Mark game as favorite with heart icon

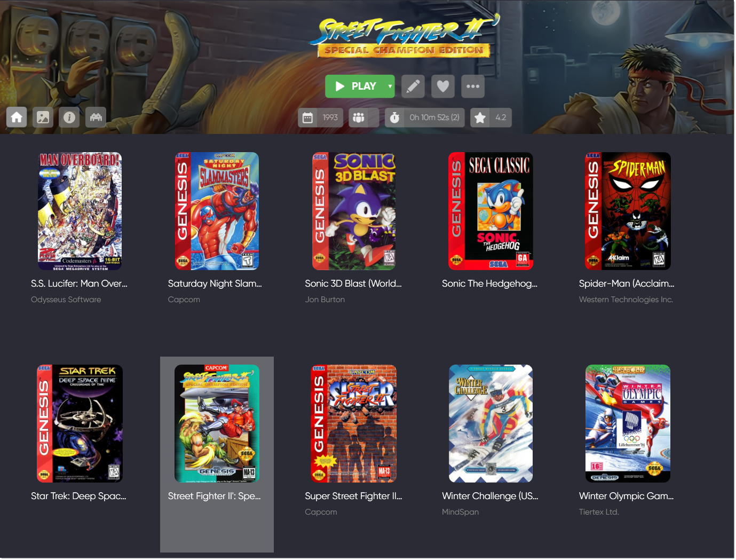coord(443,86)
